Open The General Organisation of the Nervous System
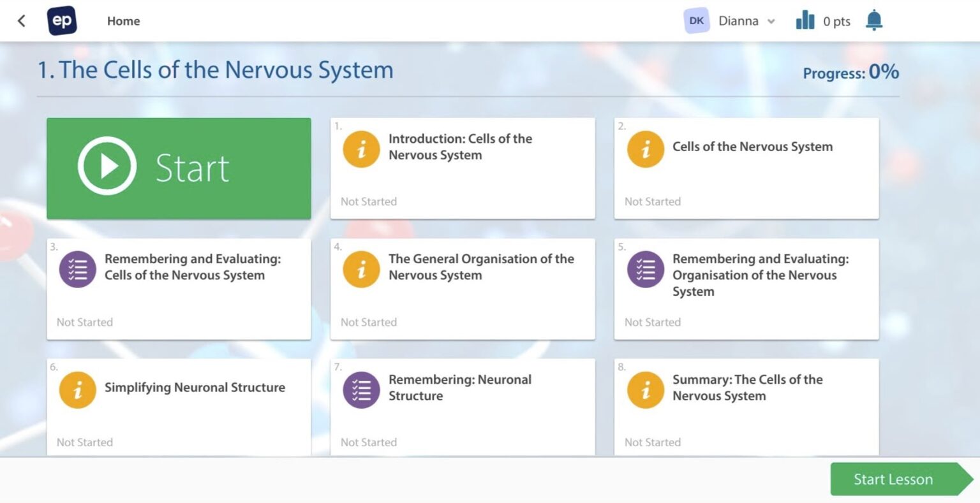Screen dimensions: 980x503 (462, 289)
